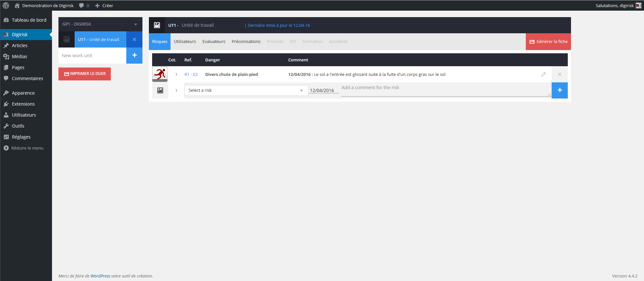Click Générer la fiche button
This screenshot has width=644, height=281.
pos(548,42)
